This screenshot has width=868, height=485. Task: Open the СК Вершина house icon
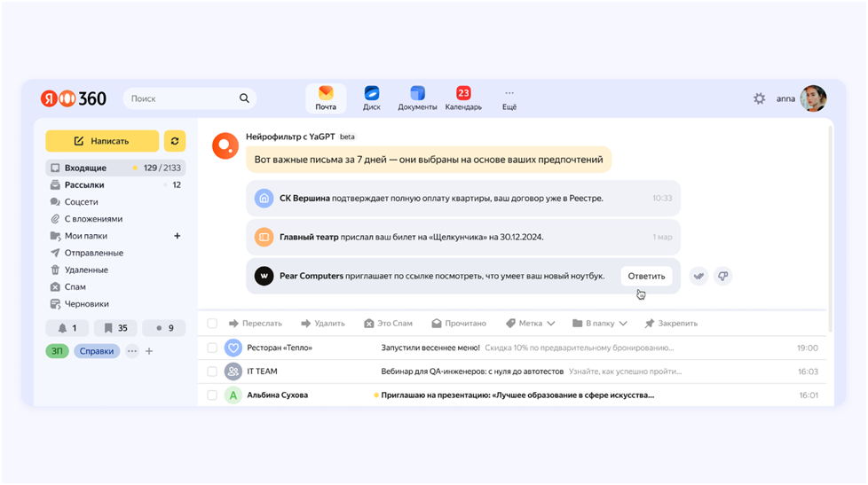pos(264,198)
